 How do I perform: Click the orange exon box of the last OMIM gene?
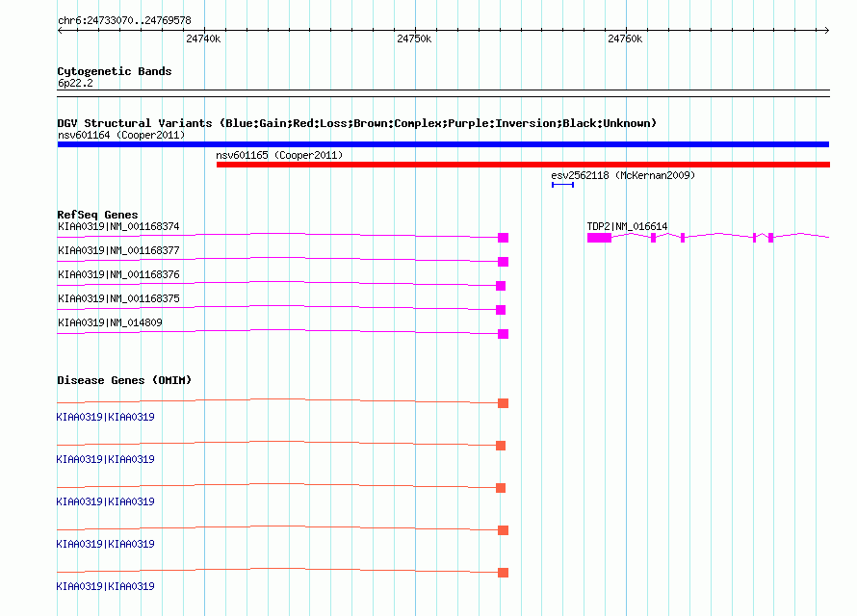[x=503, y=573]
